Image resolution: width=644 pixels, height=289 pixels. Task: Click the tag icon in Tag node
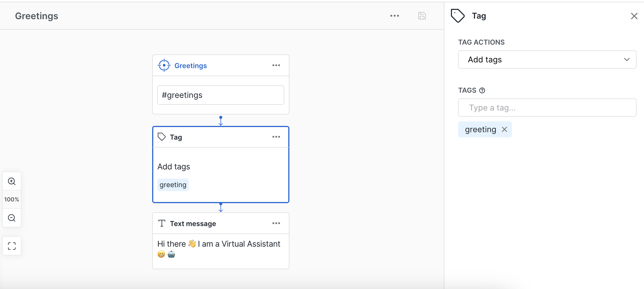coord(162,137)
